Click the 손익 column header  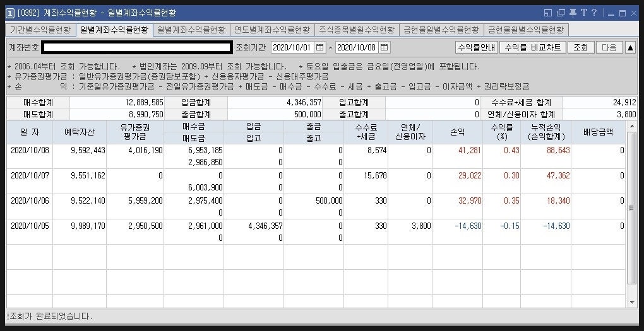coord(458,132)
